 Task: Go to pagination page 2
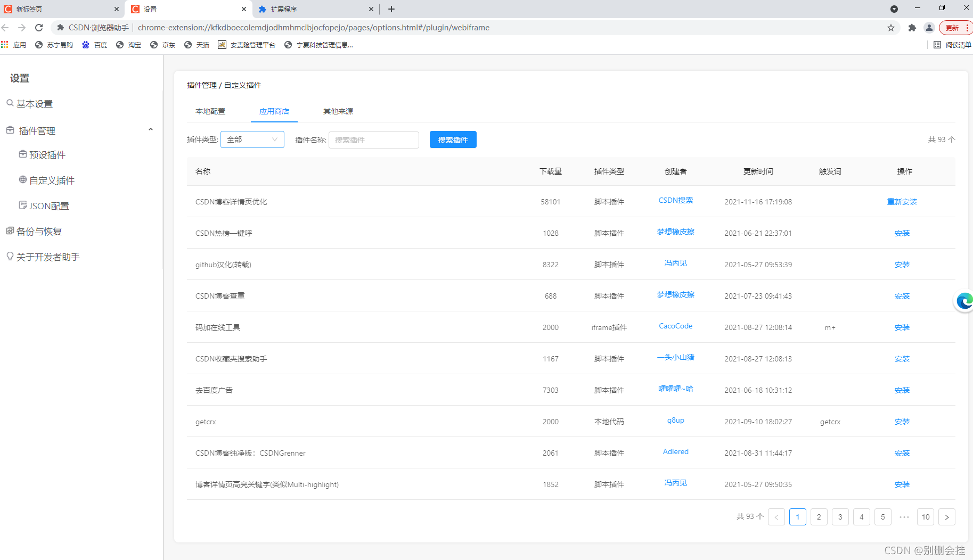click(819, 517)
